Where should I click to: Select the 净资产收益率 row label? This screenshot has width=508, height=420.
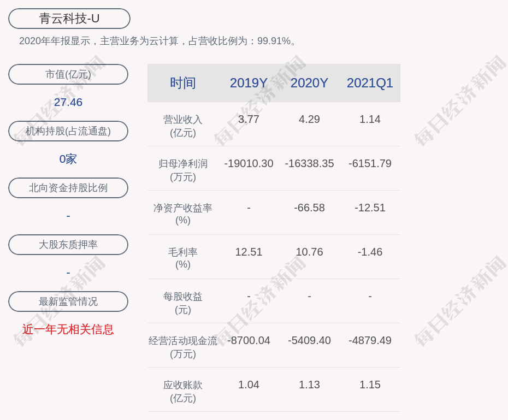183,214
